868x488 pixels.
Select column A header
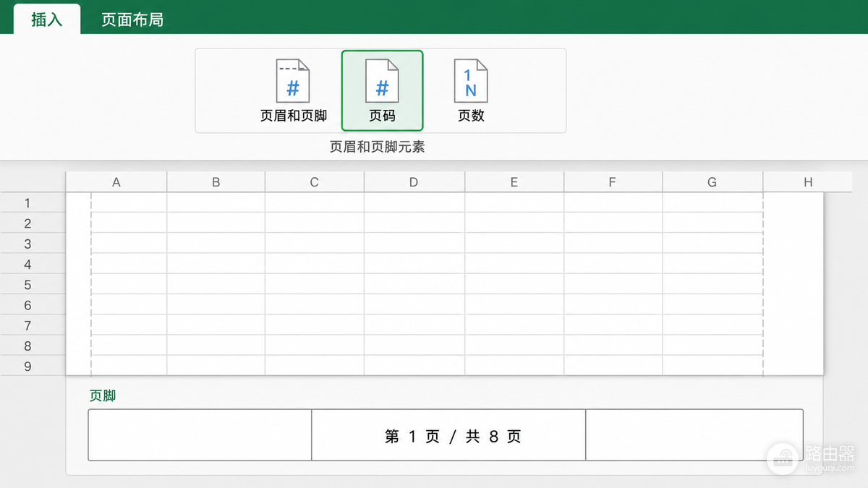116,182
